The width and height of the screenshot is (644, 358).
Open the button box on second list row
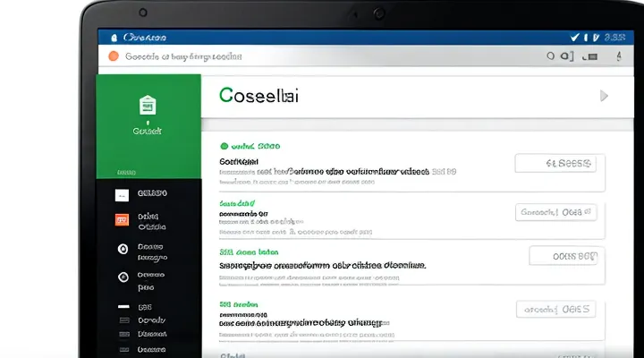coord(555,212)
